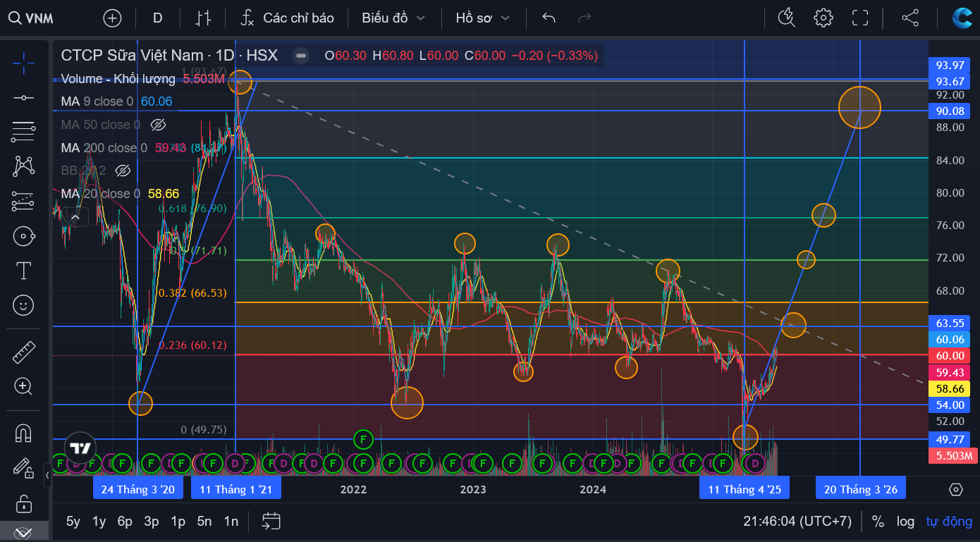The height and width of the screenshot is (542, 980).
Task: Click the 90.08 price label
Action: 950,111
